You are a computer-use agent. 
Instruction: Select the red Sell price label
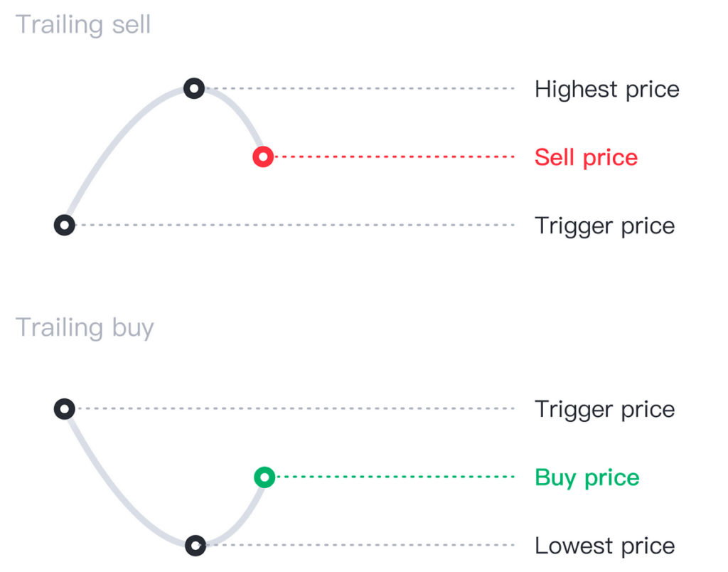[586, 157]
